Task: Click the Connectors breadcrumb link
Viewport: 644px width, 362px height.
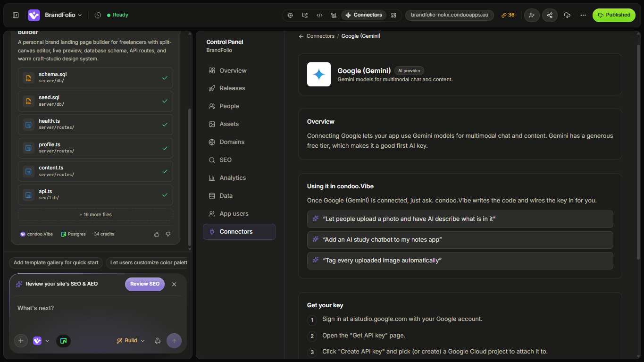Action: (320, 36)
